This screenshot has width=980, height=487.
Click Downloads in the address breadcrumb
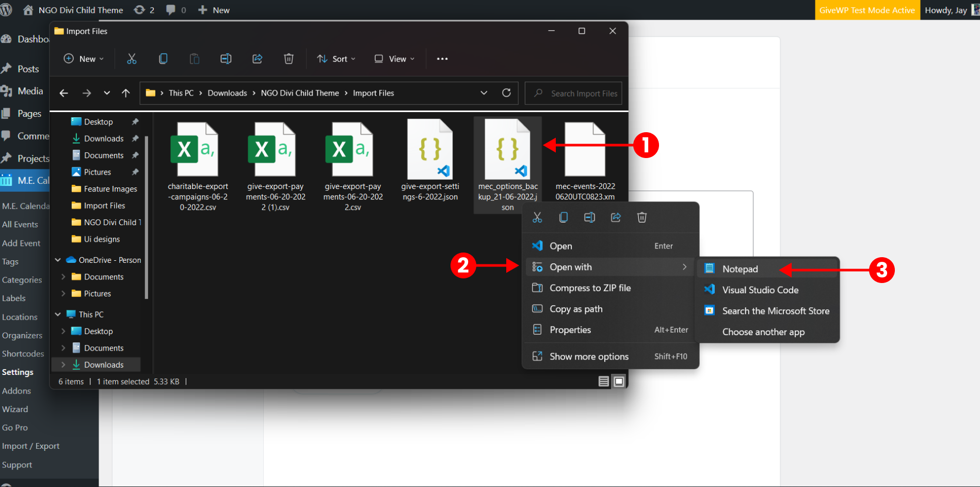(227, 93)
